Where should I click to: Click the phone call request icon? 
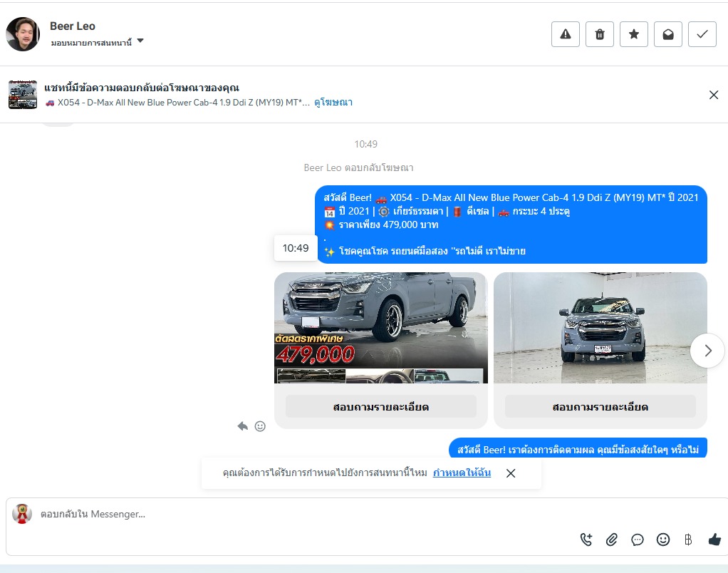(586, 540)
